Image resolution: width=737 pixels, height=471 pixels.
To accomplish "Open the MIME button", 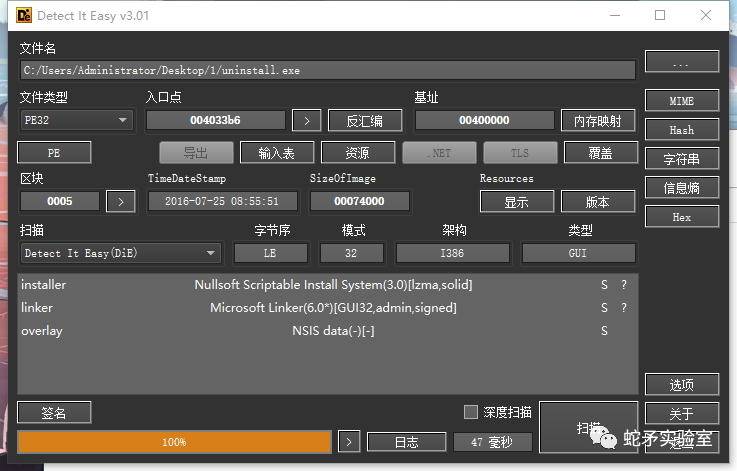I will 682,101.
